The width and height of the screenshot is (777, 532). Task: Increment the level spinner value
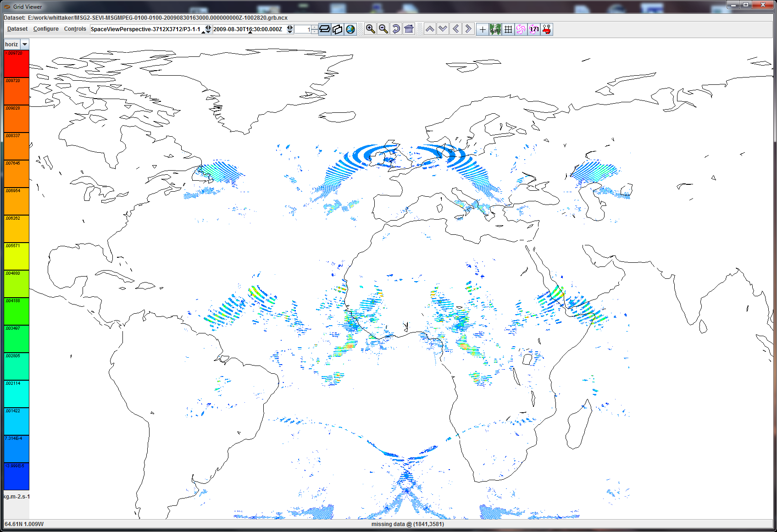(x=314, y=27)
